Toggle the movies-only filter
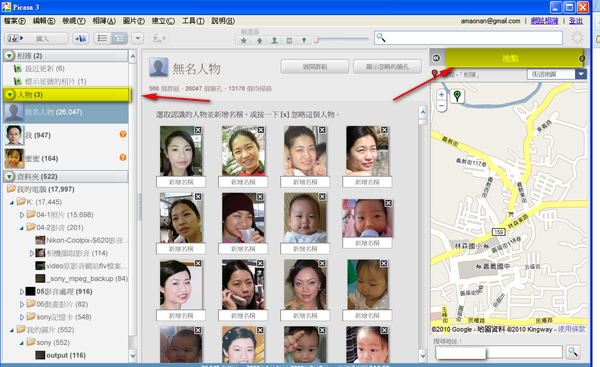Screen dimensions: 600x367 289,40
